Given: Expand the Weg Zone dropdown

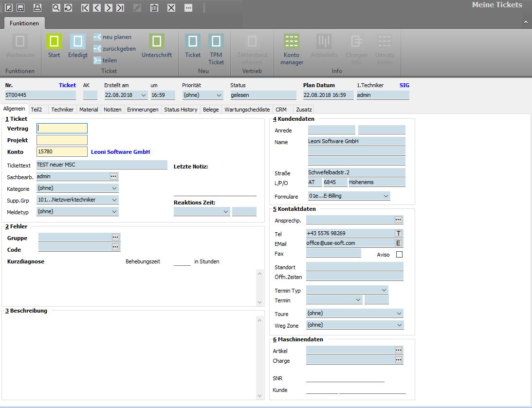Looking at the screenshot, I should pyautogui.click(x=399, y=325).
